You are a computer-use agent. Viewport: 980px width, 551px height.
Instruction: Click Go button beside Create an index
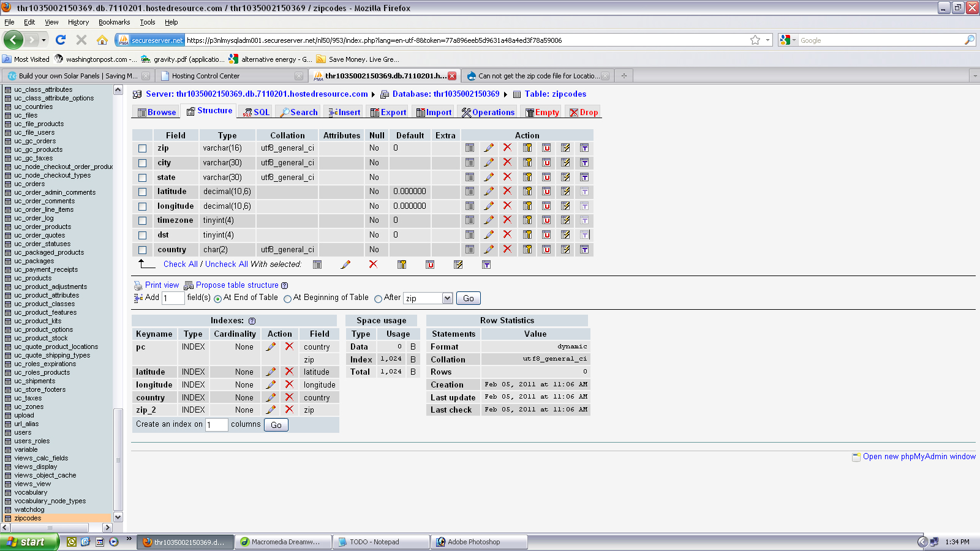(276, 425)
